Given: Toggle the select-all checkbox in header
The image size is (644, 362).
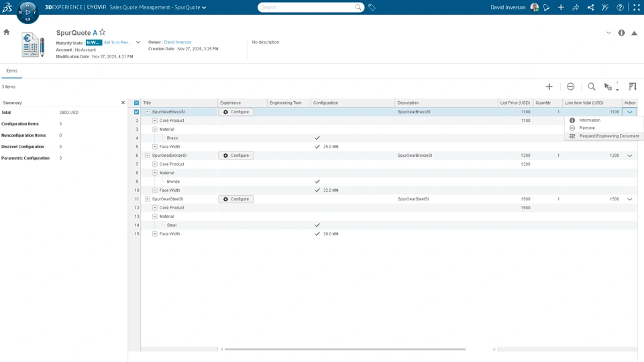Looking at the screenshot, I should pos(136,103).
